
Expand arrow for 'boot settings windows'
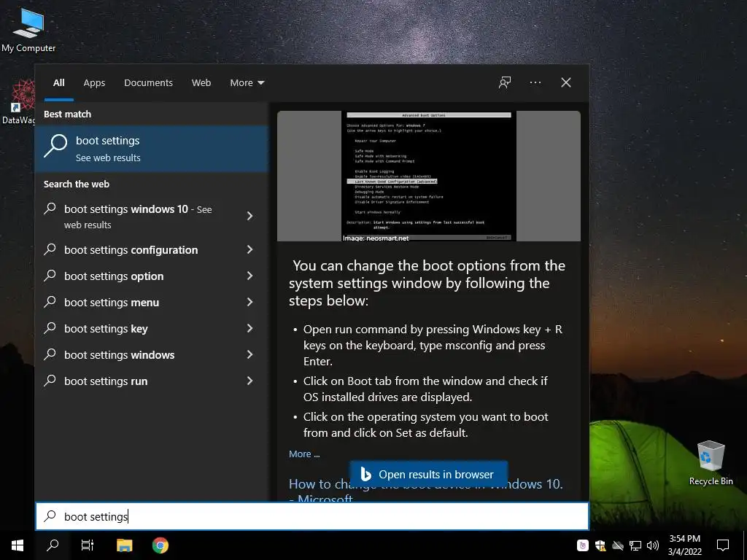click(x=249, y=354)
